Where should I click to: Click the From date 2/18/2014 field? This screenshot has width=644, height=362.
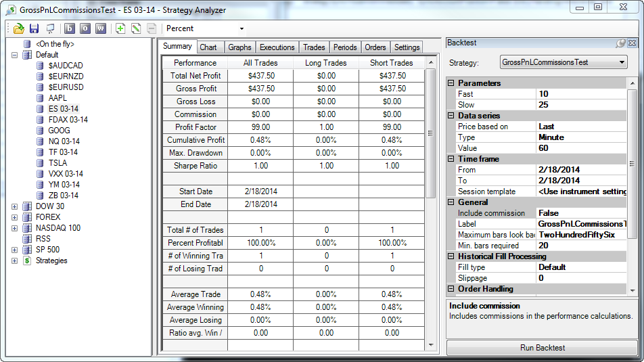coord(582,170)
